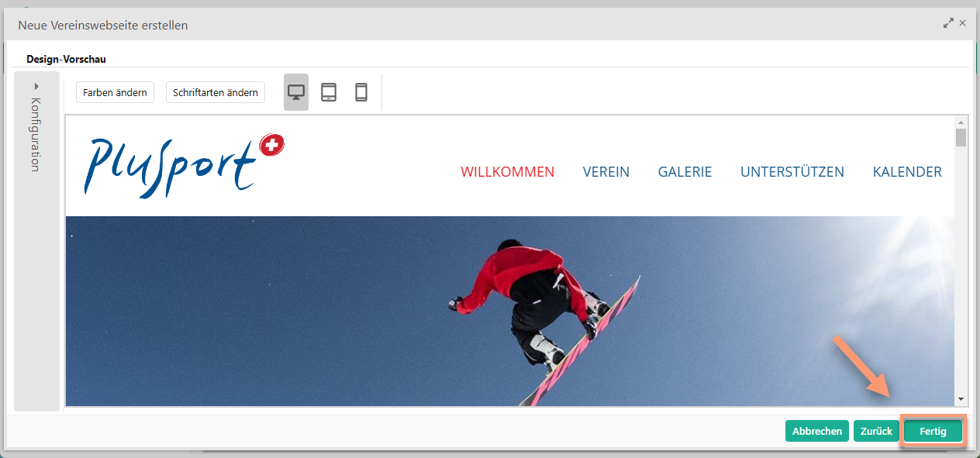The height and width of the screenshot is (458, 980).
Task: Expand the Konfiguration side panel arrow
Action: [x=36, y=86]
